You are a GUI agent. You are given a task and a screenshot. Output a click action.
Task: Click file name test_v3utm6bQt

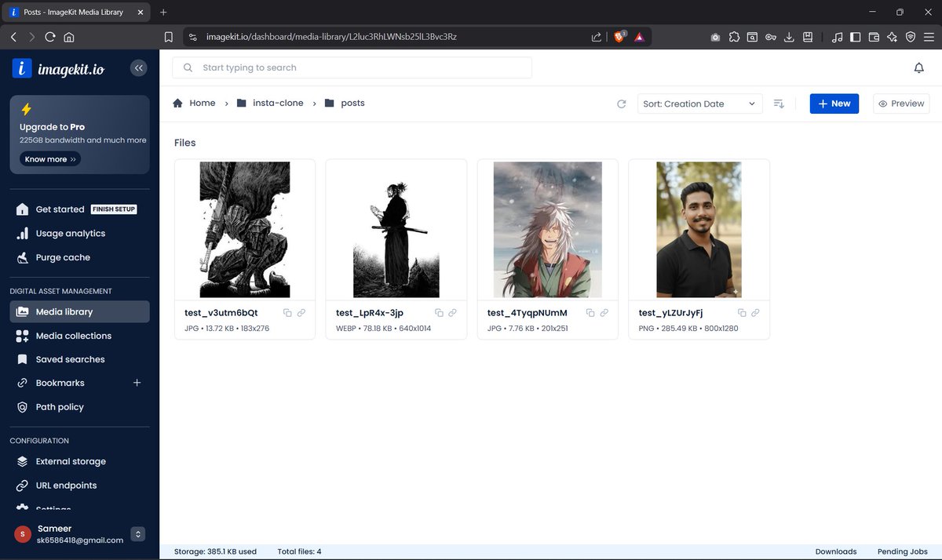click(x=221, y=313)
